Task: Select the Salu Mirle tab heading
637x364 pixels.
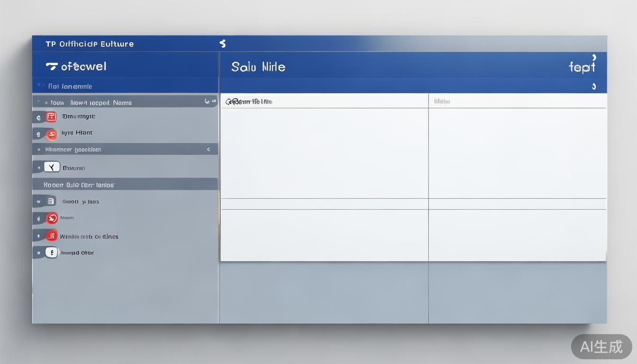Action: click(x=258, y=67)
